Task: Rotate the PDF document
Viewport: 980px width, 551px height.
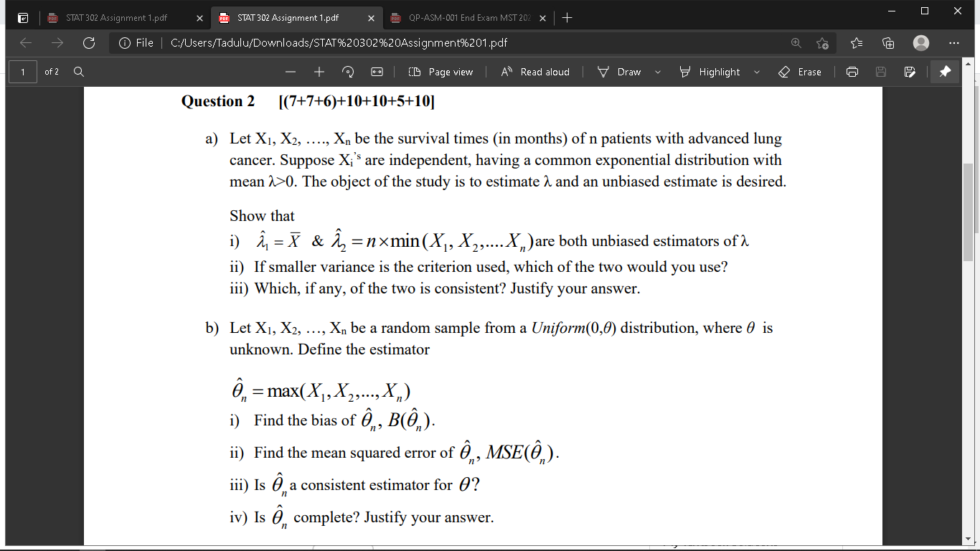Action: pyautogui.click(x=348, y=72)
